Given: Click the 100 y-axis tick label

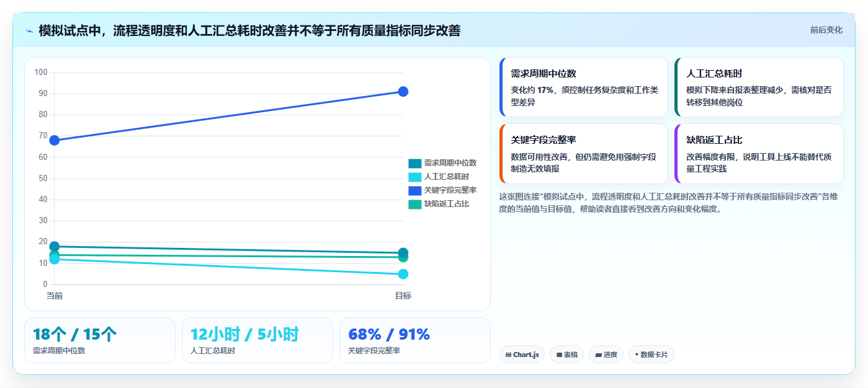Looking at the screenshot, I should pos(41,73).
